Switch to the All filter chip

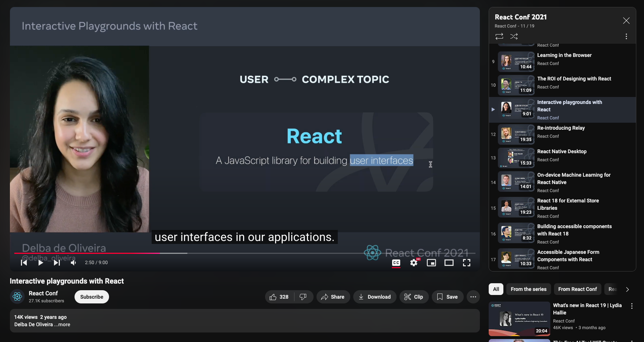[496, 289]
